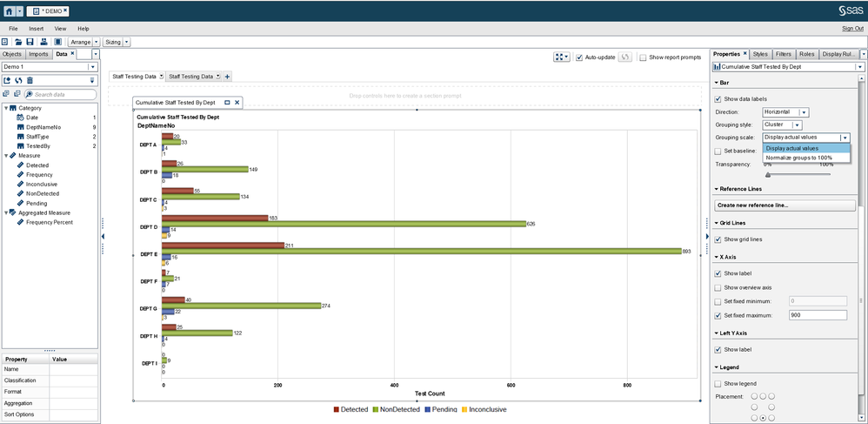The height and width of the screenshot is (424, 868).
Task: Click the DEMO report tab icon
Action: [36, 10]
